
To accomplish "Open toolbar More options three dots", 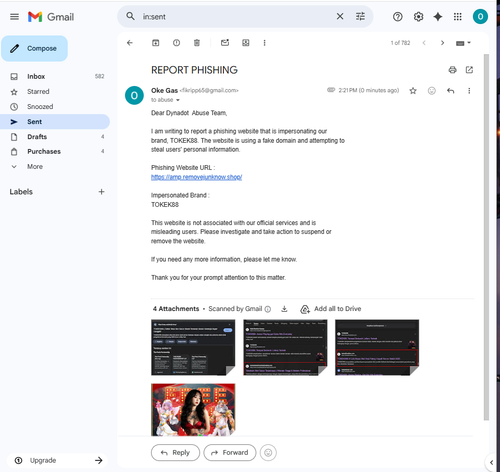I will click(x=264, y=43).
